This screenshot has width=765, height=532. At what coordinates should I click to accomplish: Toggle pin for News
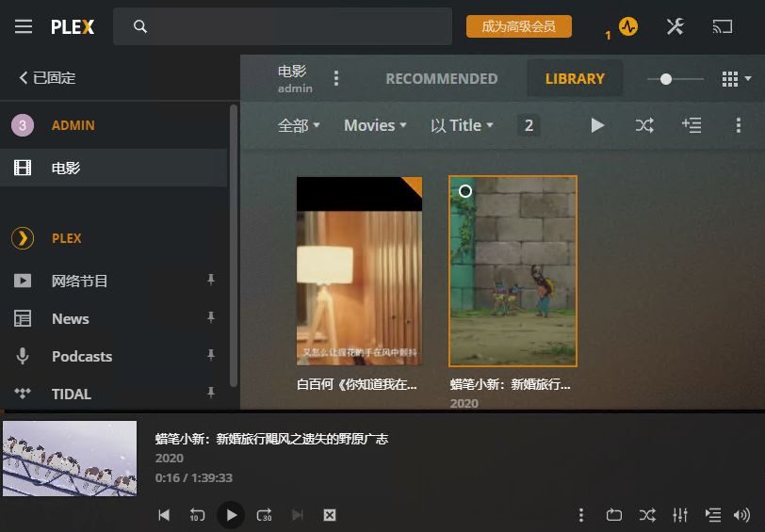click(211, 317)
